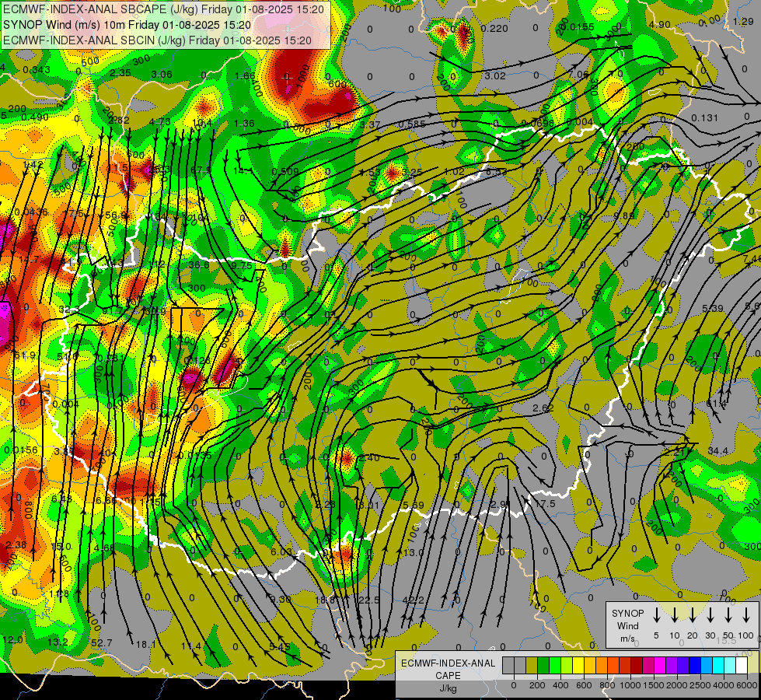The width and height of the screenshot is (761, 700).
Task: Click the 'ECMWF-INDEX-ANAL' label in CAPE legend
Action: click(448, 663)
